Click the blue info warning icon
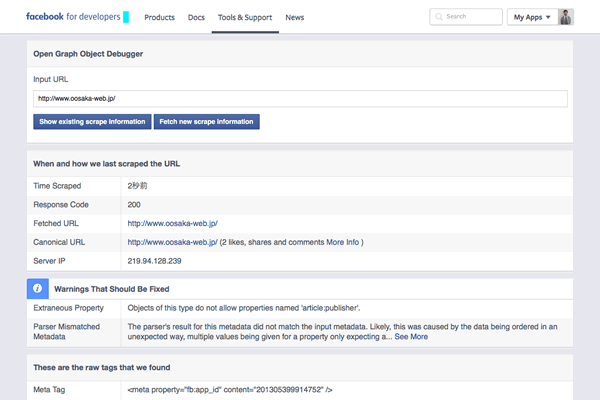This screenshot has width=600, height=400. pyautogui.click(x=38, y=289)
